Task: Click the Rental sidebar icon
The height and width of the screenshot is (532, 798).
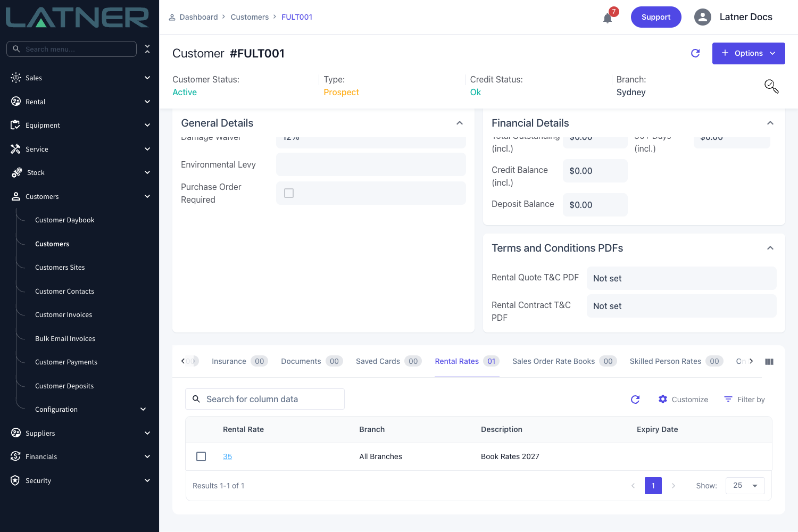Action: pos(16,102)
